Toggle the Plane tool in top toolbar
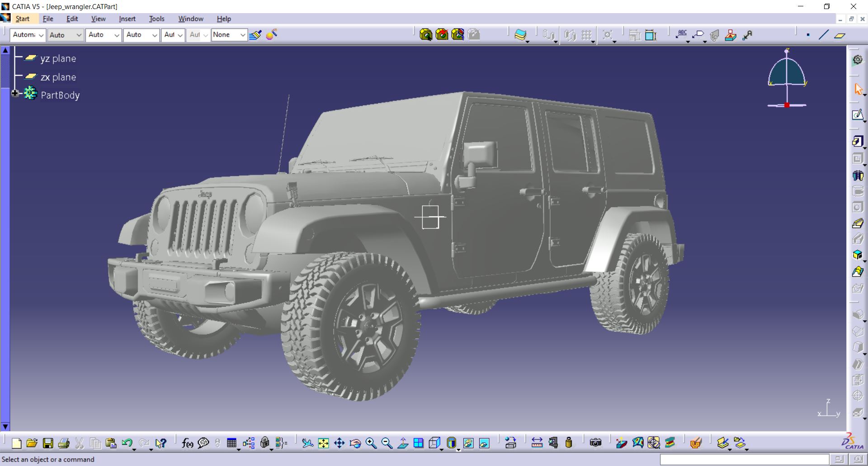Viewport: 868px width, 466px height. tap(840, 35)
